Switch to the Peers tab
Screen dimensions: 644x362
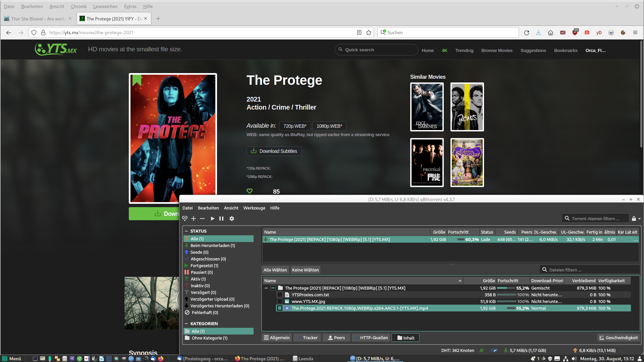[x=336, y=338]
